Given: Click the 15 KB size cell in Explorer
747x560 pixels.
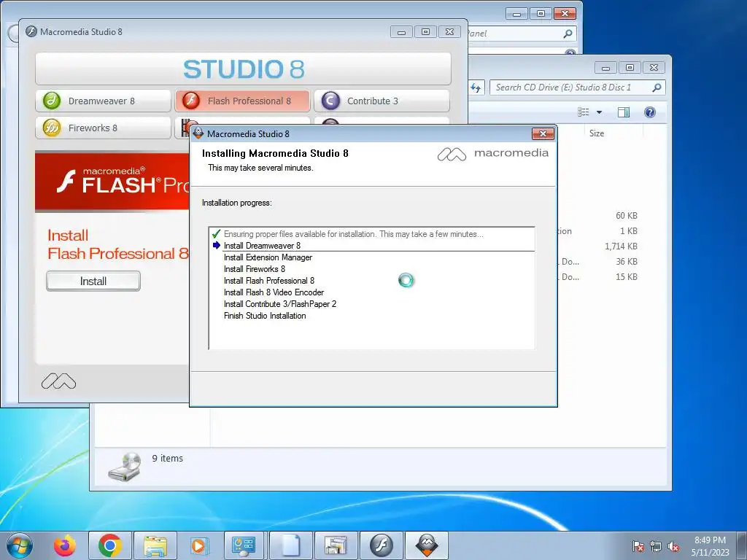Looking at the screenshot, I should point(626,276).
